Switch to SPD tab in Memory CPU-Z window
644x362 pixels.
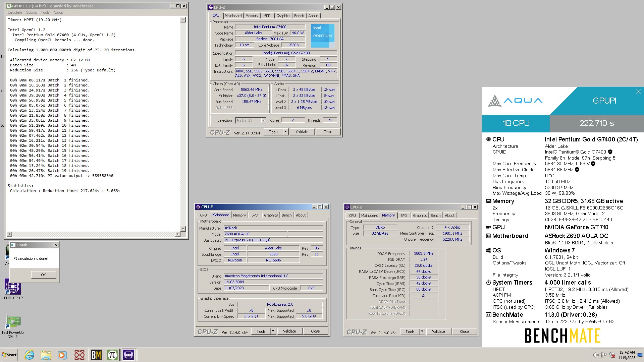404,216
